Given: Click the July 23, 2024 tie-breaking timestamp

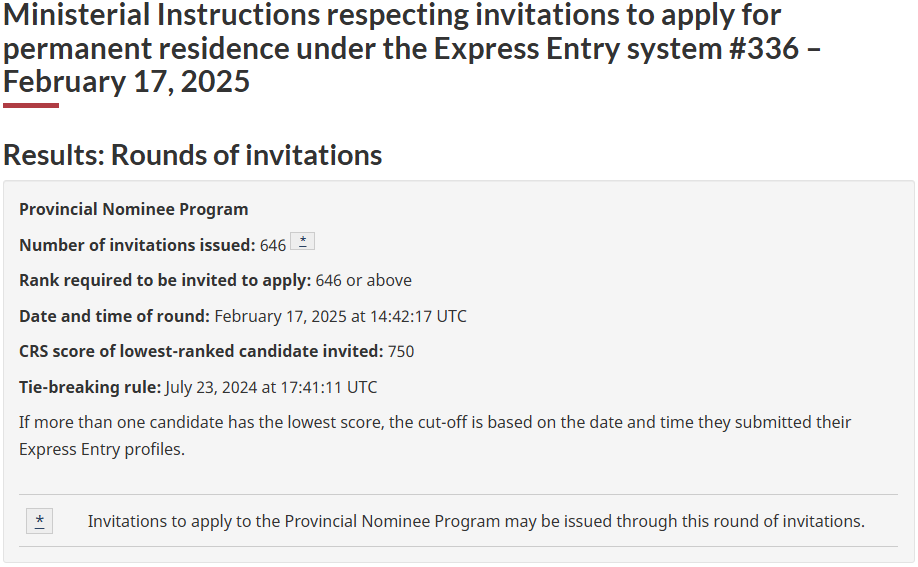Looking at the screenshot, I should tap(271, 387).
